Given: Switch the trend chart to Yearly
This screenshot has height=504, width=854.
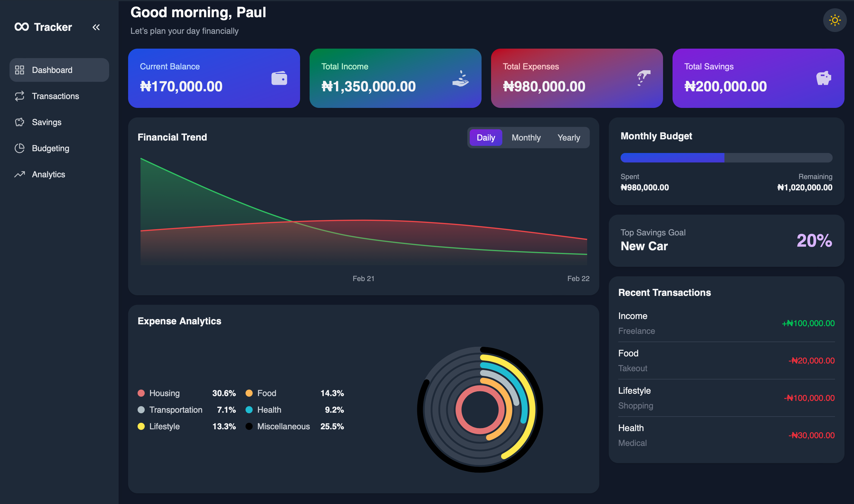Looking at the screenshot, I should (x=569, y=138).
